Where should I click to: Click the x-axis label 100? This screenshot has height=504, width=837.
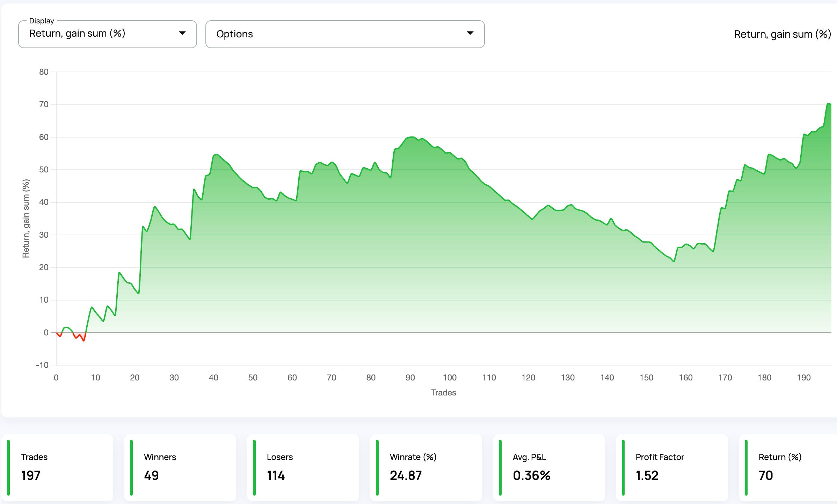tap(450, 377)
